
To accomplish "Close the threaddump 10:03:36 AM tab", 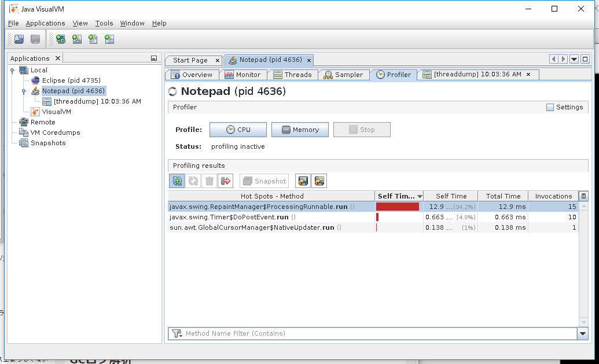I will [x=528, y=75].
